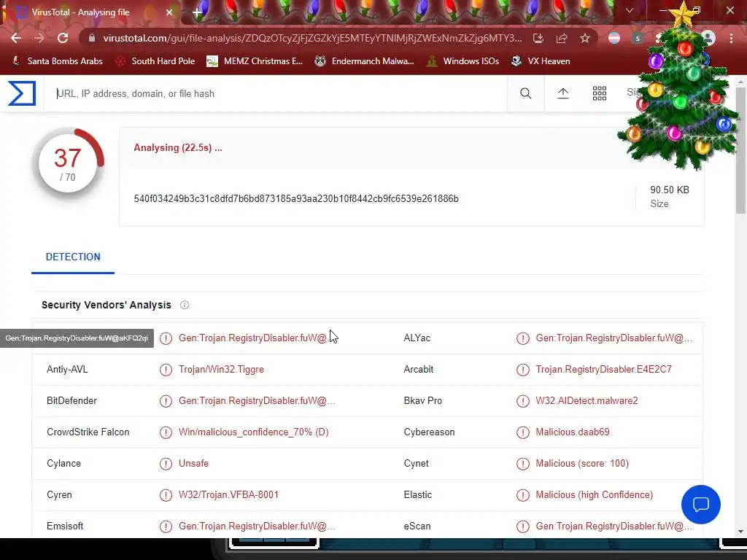Click the upload file arrow icon
The height and width of the screenshot is (560, 747).
[x=563, y=93]
